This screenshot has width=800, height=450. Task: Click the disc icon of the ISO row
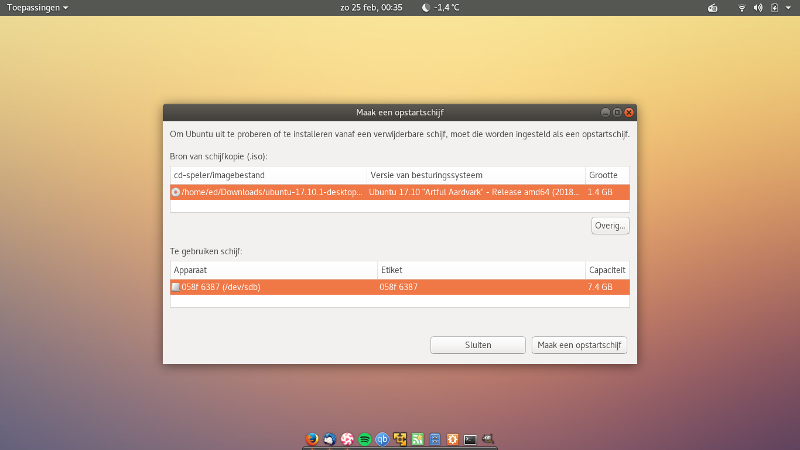[x=176, y=192]
